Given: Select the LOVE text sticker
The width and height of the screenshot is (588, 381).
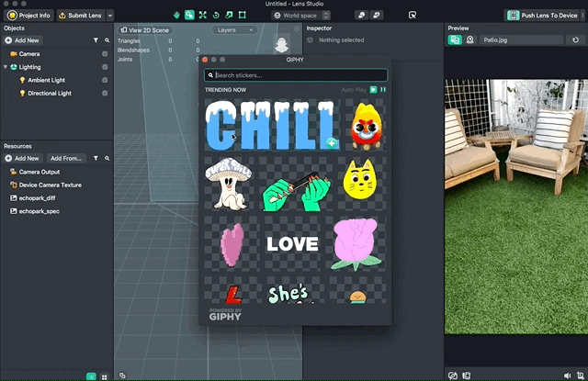Looking at the screenshot, I should (x=292, y=244).
